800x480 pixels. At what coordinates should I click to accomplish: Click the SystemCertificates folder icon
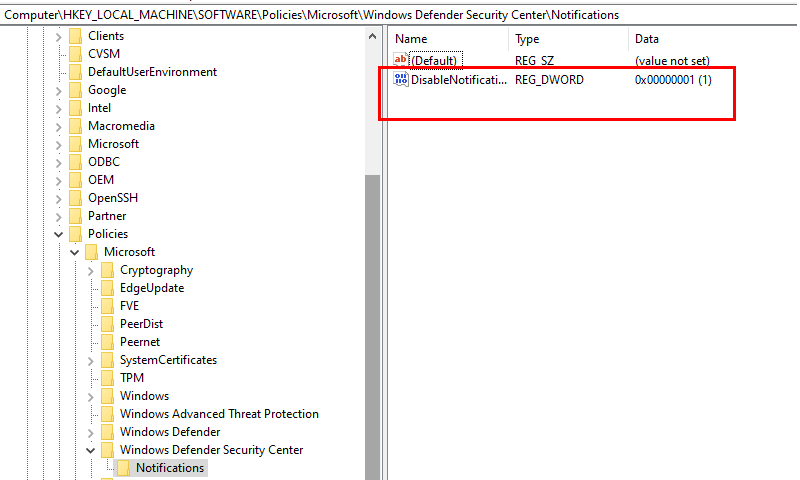click(107, 360)
